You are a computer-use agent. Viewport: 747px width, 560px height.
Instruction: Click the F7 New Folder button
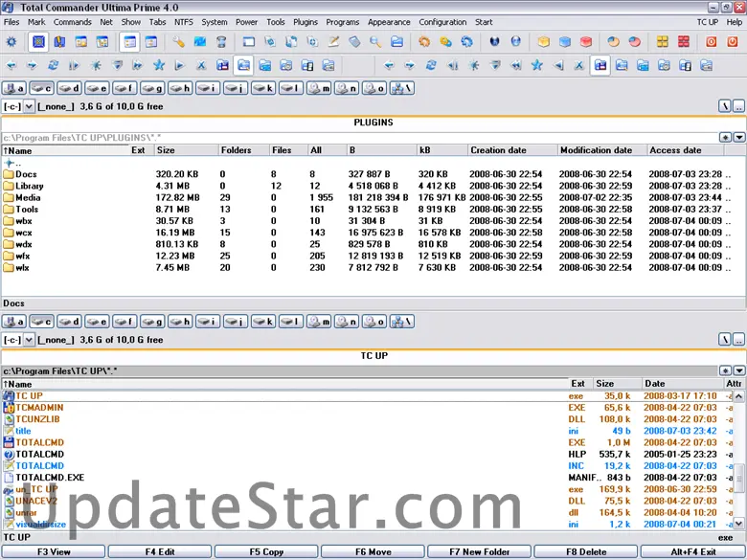480,552
